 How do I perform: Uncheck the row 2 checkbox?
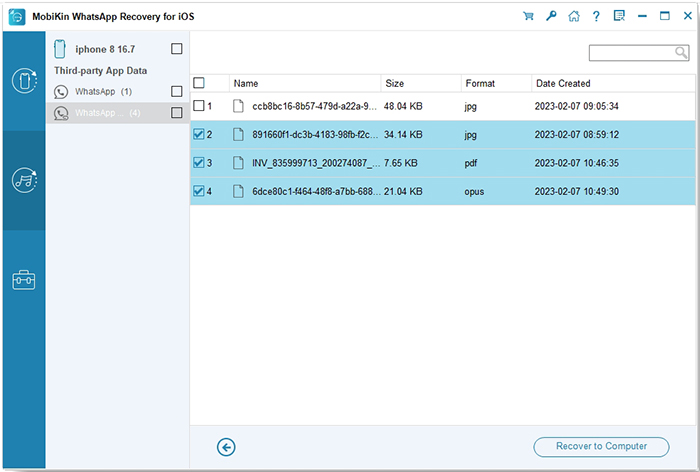199,134
